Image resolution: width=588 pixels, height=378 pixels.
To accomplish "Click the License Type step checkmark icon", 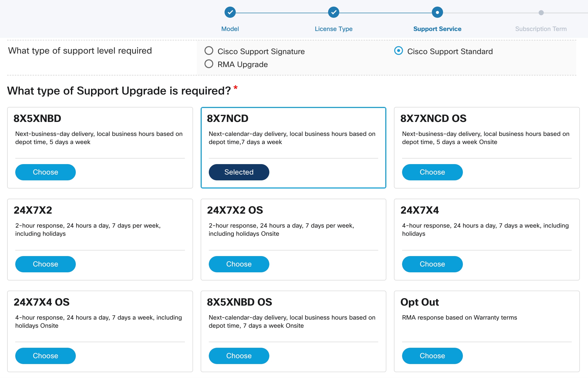I will point(333,12).
